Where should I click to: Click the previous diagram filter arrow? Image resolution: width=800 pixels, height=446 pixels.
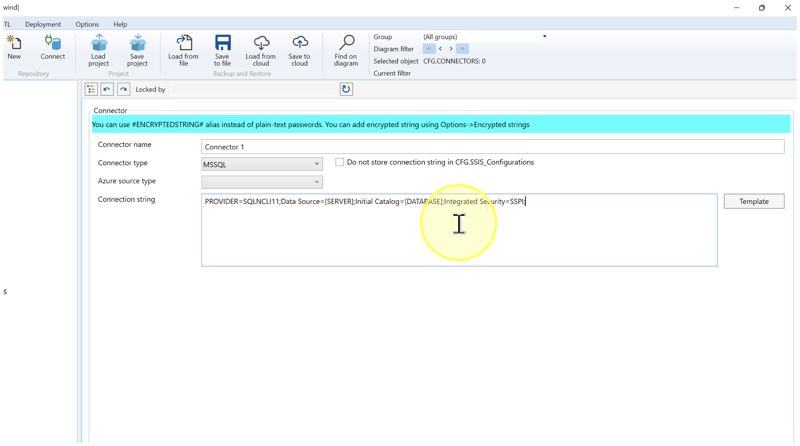(440, 49)
